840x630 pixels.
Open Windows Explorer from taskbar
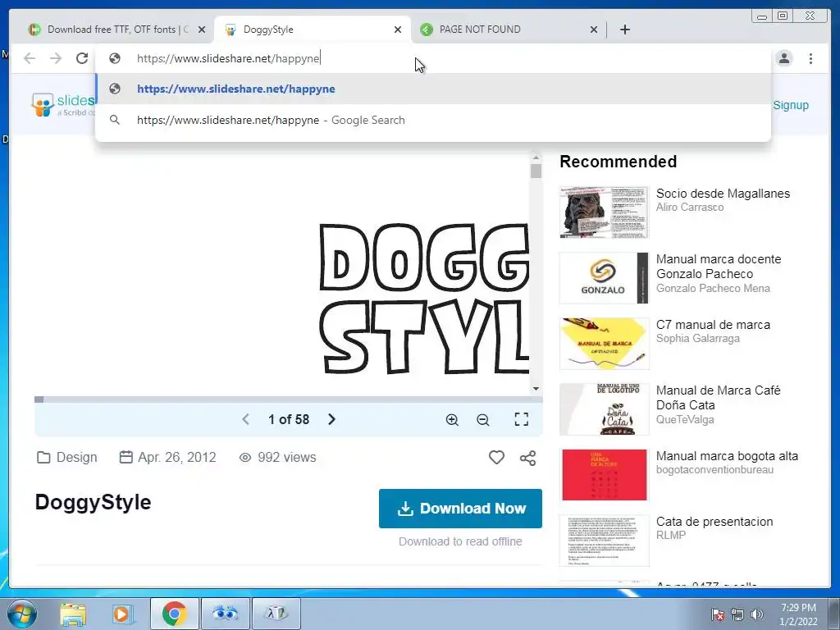[73, 614]
